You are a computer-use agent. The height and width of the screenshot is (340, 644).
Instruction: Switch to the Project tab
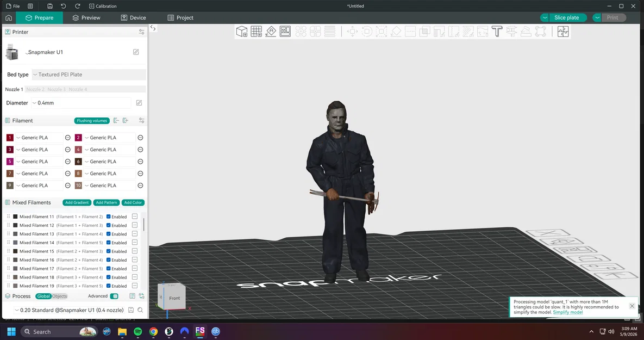(x=180, y=17)
